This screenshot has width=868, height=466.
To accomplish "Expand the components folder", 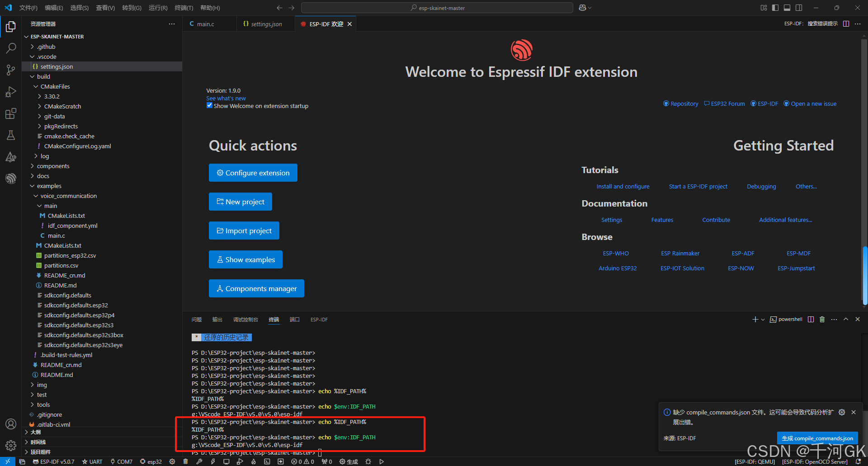I will 102,166.
